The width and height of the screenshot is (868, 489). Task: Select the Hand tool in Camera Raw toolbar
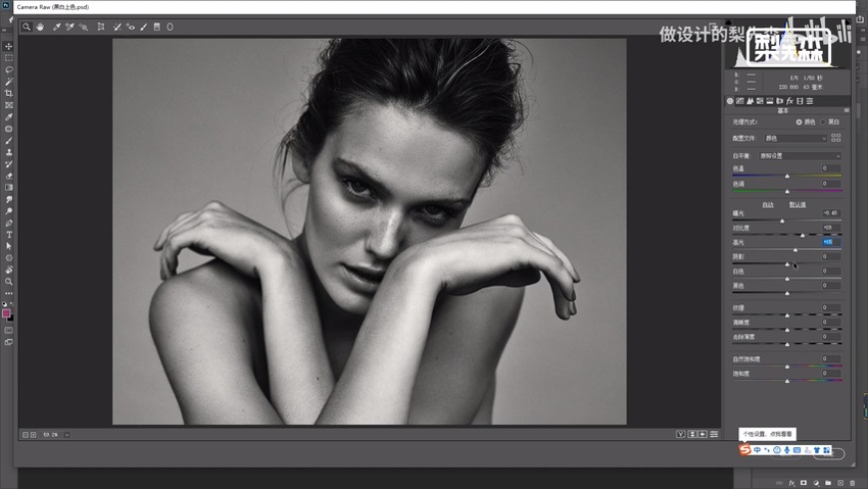(40, 27)
